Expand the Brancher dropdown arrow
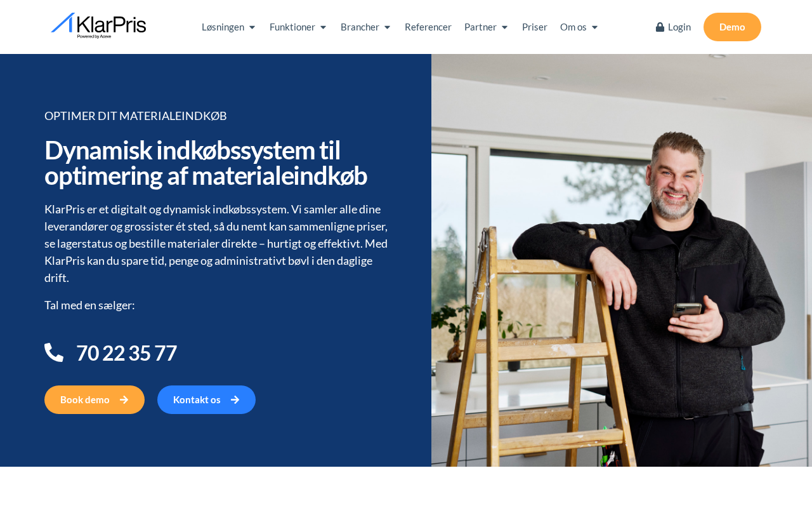Image resolution: width=812 pixels, height=508 pixels. (387, 27)
